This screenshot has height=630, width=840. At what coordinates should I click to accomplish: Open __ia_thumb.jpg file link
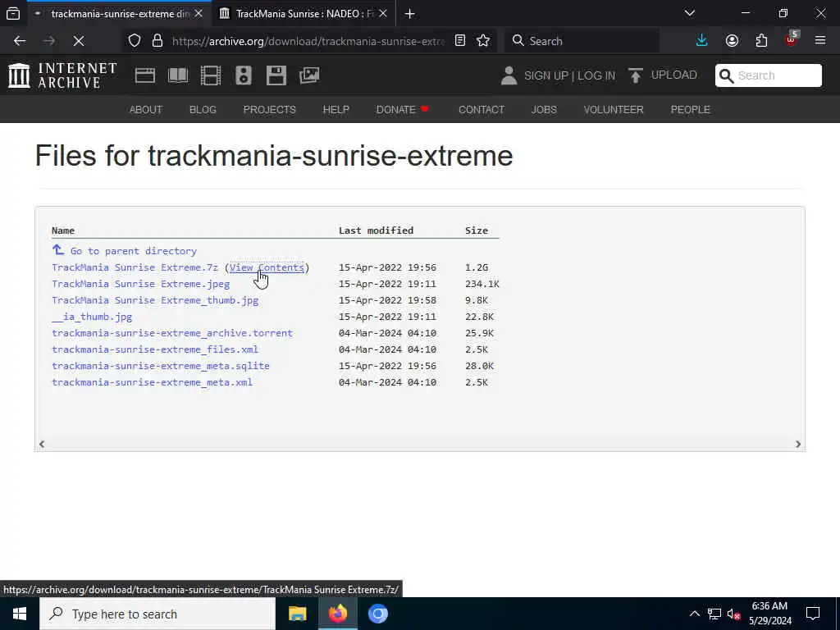tap(92, 317)
